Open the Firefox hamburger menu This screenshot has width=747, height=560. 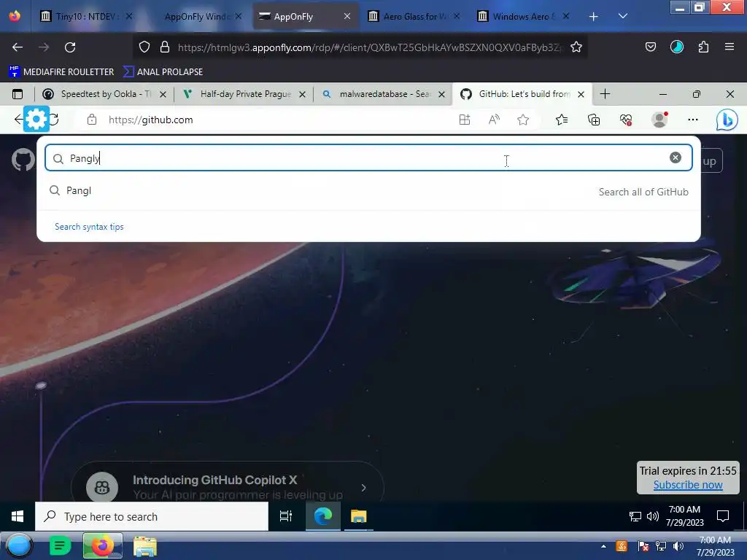pyautogui.click(x=729, y=47)
